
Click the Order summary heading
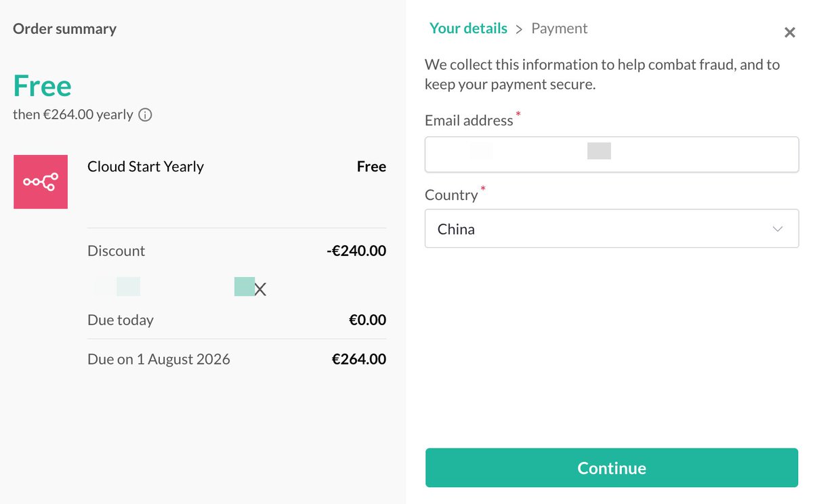pyautogui.click(x=64, y=29)
